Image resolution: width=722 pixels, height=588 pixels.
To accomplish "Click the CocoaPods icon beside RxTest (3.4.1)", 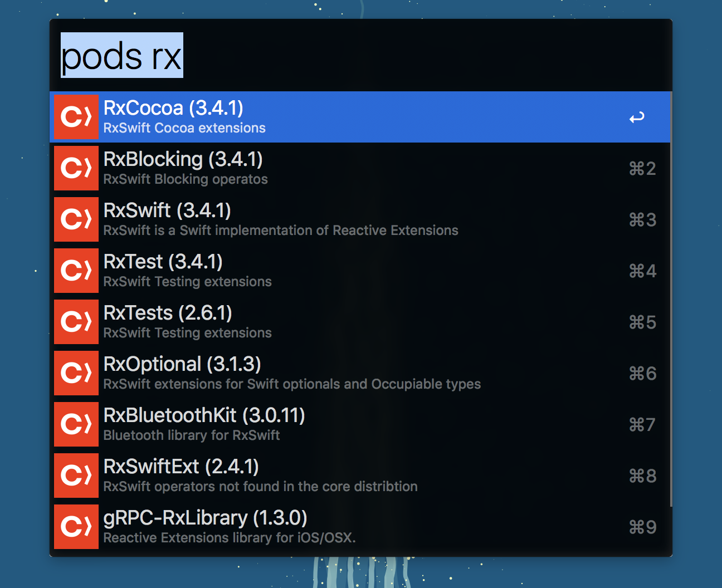I will tap(76, 271).
